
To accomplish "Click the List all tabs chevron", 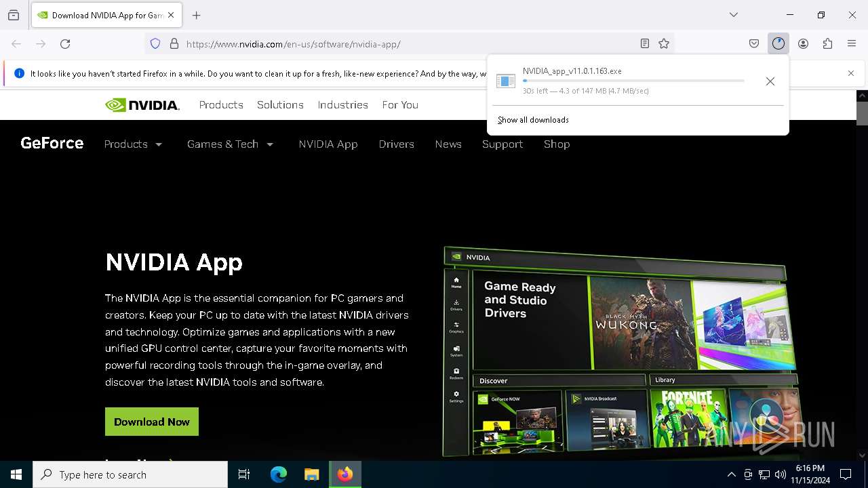I will tap(734, 15).
